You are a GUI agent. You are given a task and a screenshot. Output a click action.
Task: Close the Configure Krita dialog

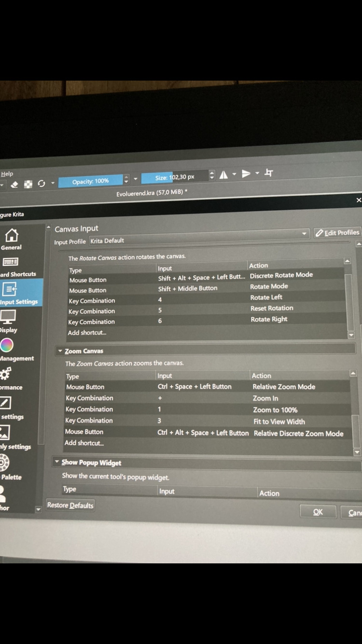click(358, 200)
